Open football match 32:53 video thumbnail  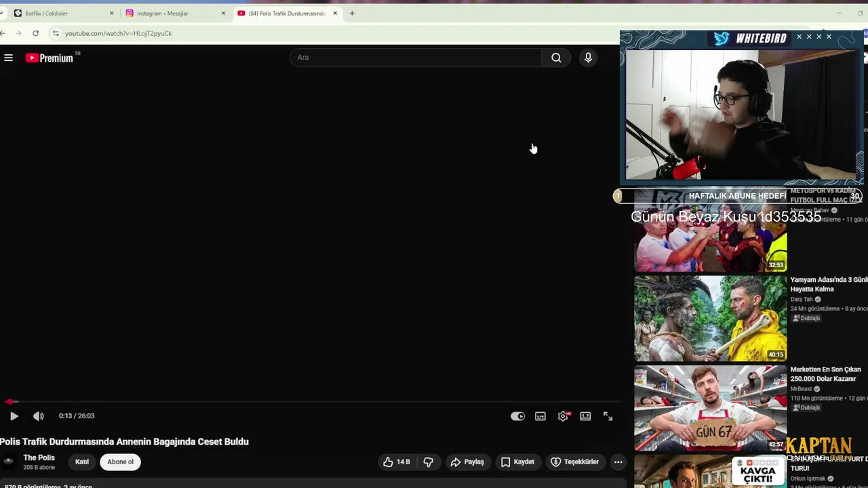coord(711,230)
